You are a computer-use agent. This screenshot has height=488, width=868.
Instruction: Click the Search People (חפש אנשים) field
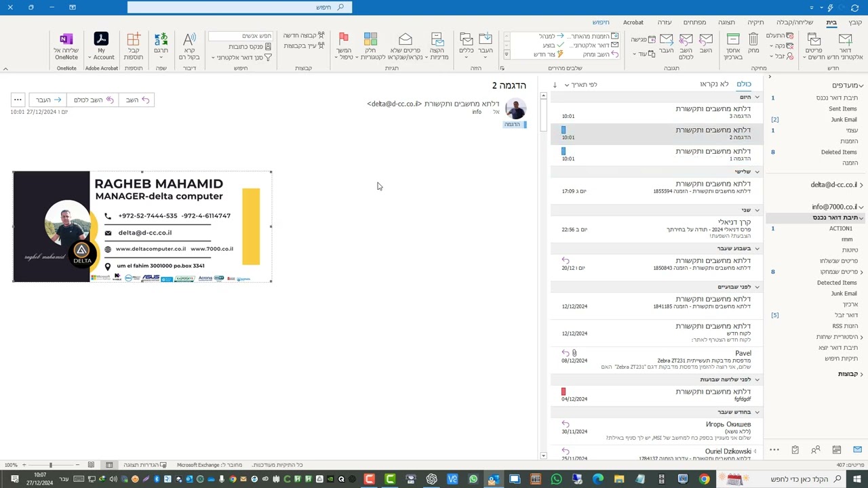point(241,36)
